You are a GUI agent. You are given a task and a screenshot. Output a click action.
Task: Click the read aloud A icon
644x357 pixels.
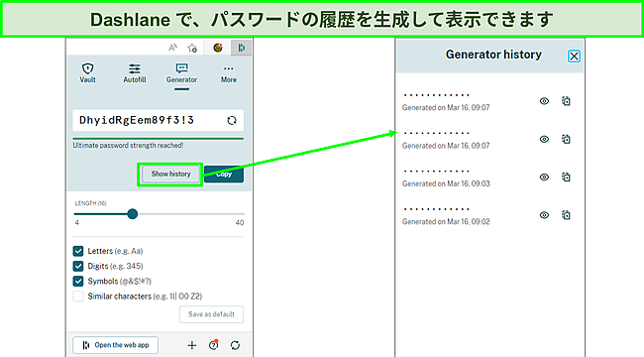[x=173, y=48]
